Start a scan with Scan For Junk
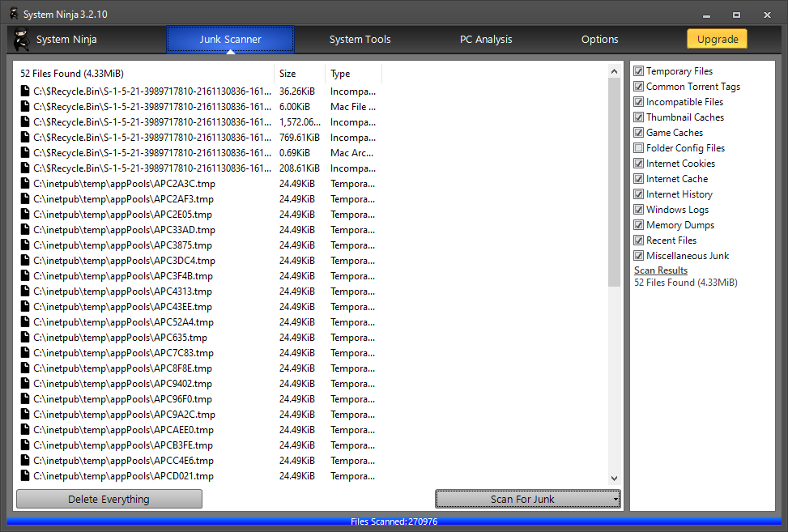 pos(522,499)
